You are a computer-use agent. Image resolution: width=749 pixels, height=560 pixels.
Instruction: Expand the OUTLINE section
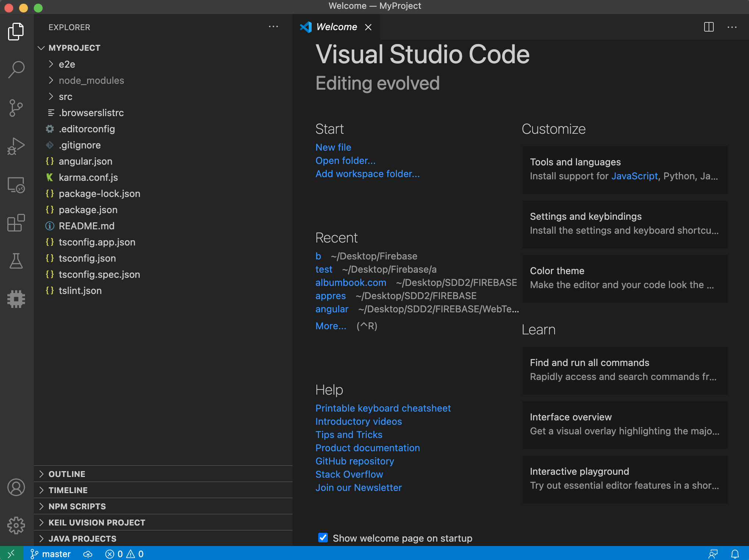(x=67, y=474)
